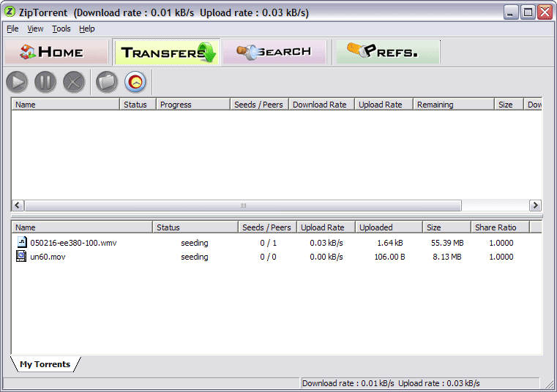Open the View menu

click(35, 29)
